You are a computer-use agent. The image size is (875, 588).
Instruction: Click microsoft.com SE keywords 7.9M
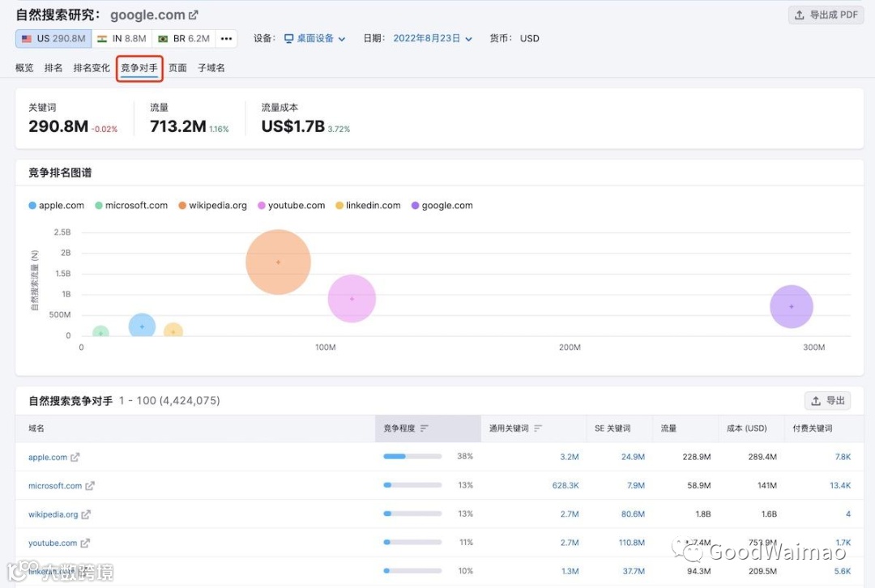(x=636, y=485)
